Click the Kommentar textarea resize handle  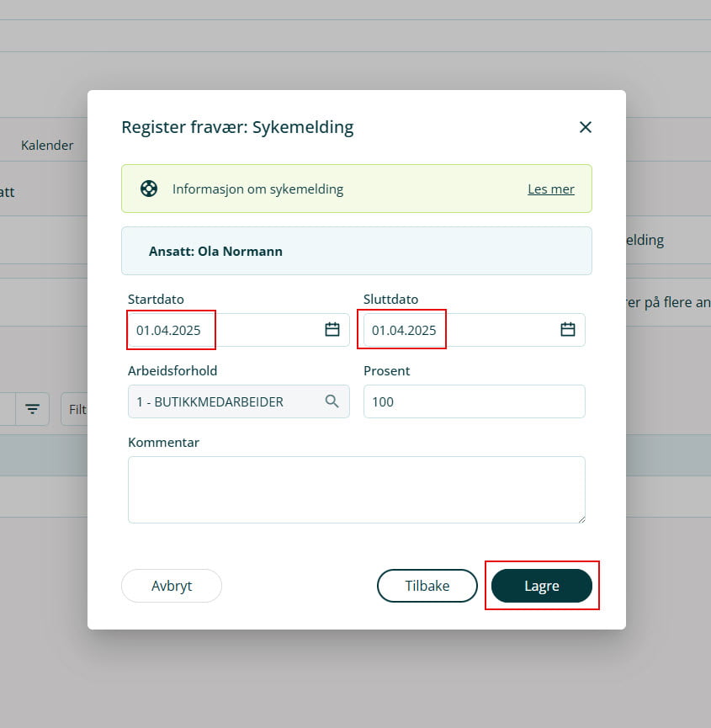580,518
